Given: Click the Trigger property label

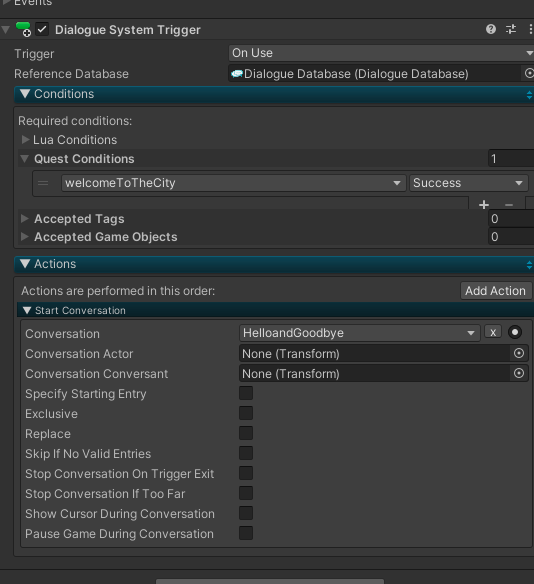Looking at the screenshot, I should (34, 54).
